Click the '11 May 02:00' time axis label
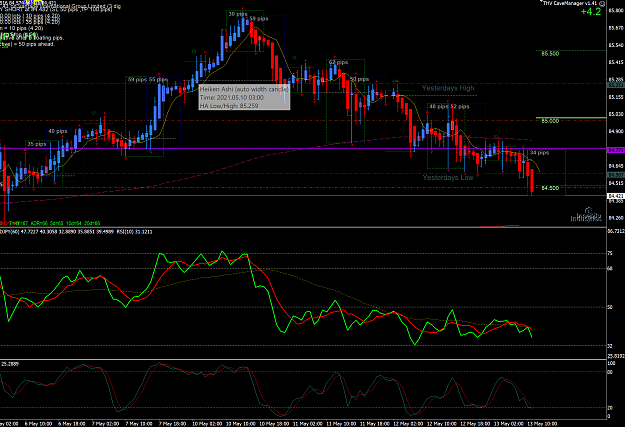The image size is (625, 427). [307, 423]
